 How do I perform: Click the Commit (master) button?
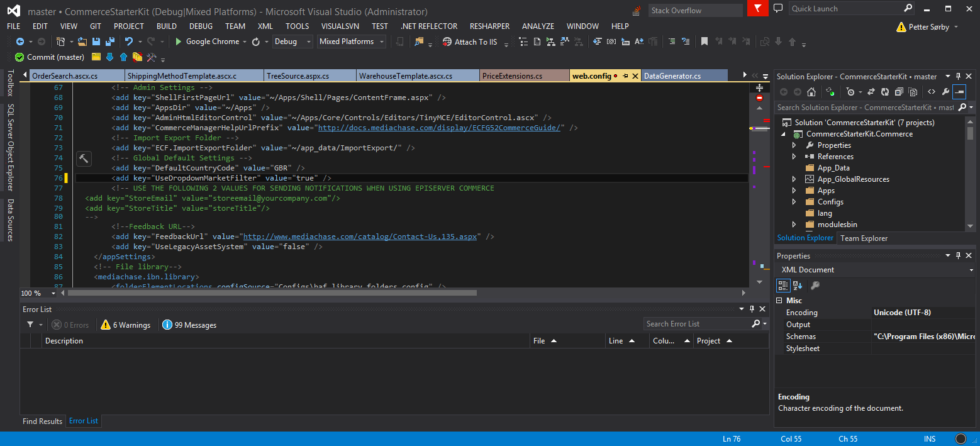tap(50, 57)
